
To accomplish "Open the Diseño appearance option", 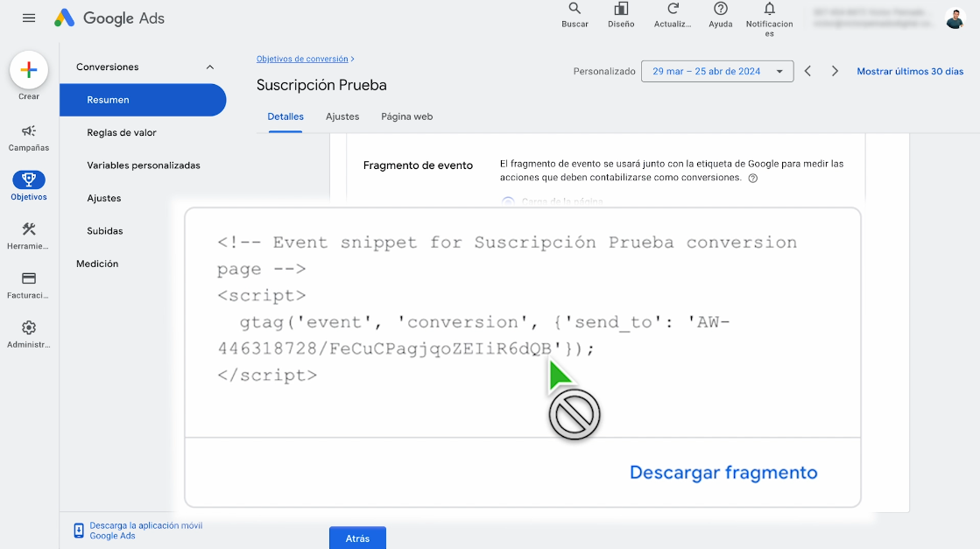I will [621, 16].
